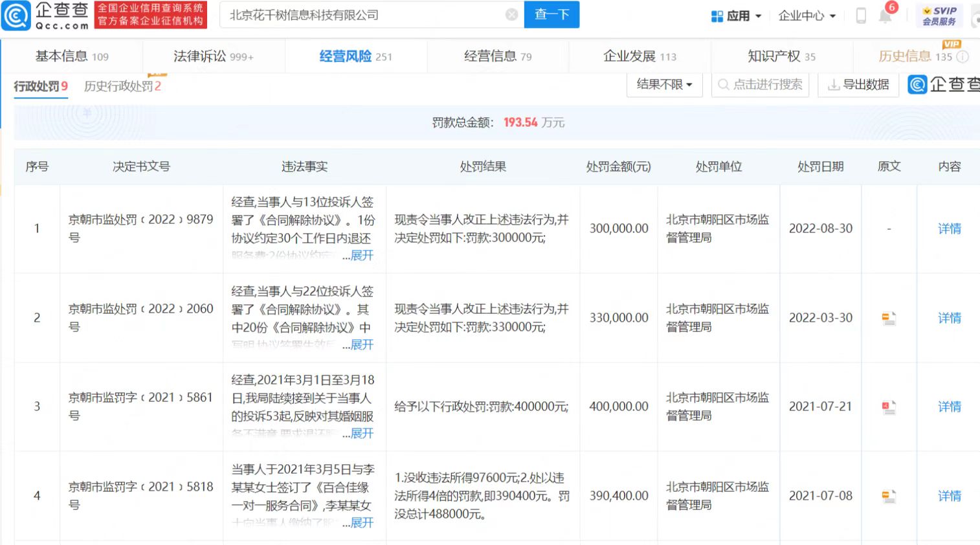Open the SVIP member service icon

(939, 16)
